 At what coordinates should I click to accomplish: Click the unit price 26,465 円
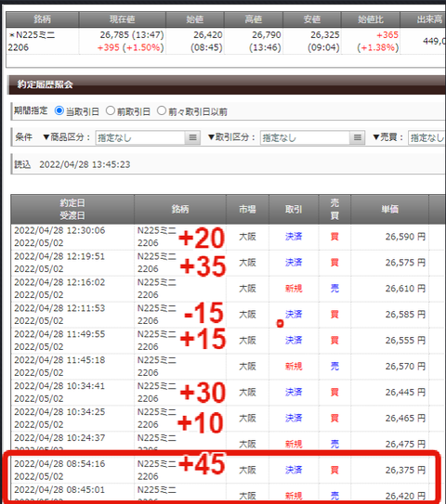405,419
